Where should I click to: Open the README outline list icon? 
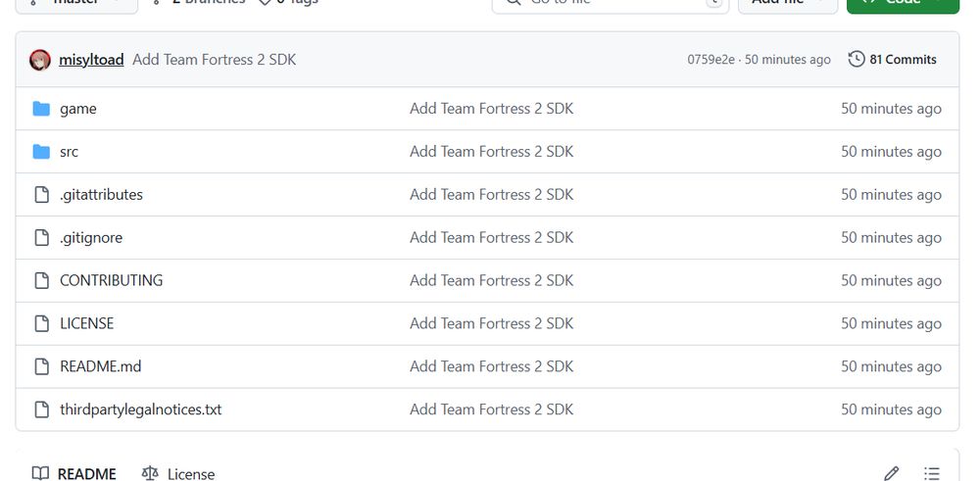point(932,474)
